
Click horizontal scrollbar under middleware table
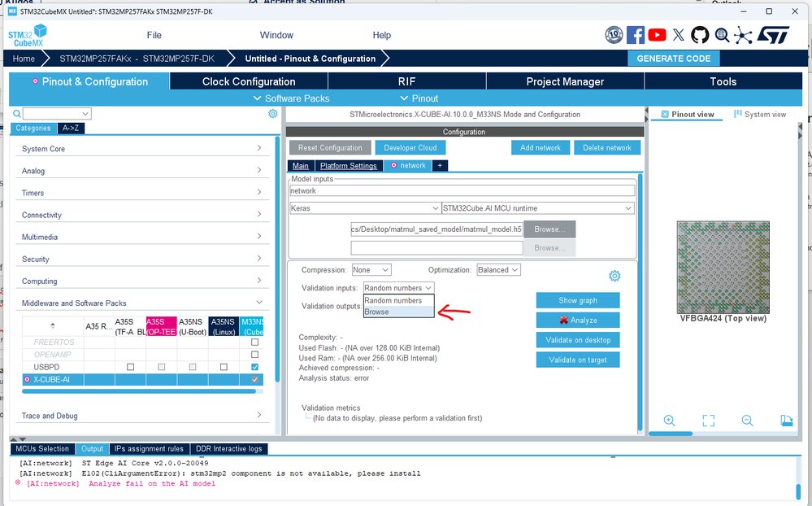[x=139, y=391]
